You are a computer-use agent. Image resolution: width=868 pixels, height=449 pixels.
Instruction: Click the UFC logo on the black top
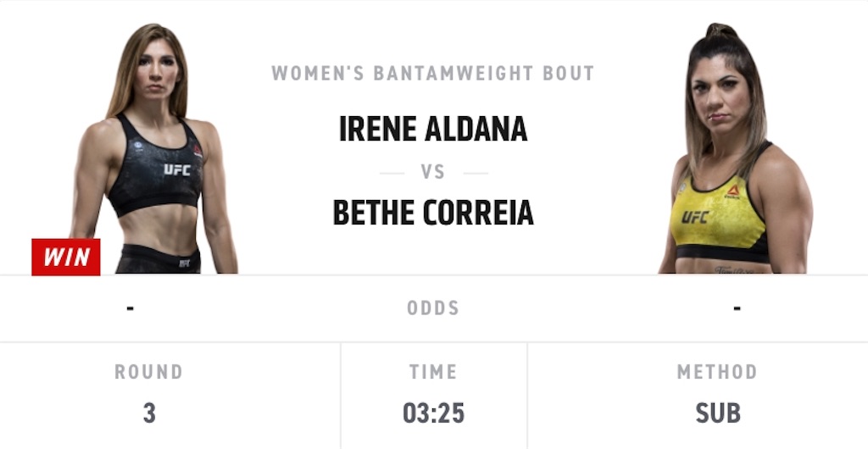[177, 169]
